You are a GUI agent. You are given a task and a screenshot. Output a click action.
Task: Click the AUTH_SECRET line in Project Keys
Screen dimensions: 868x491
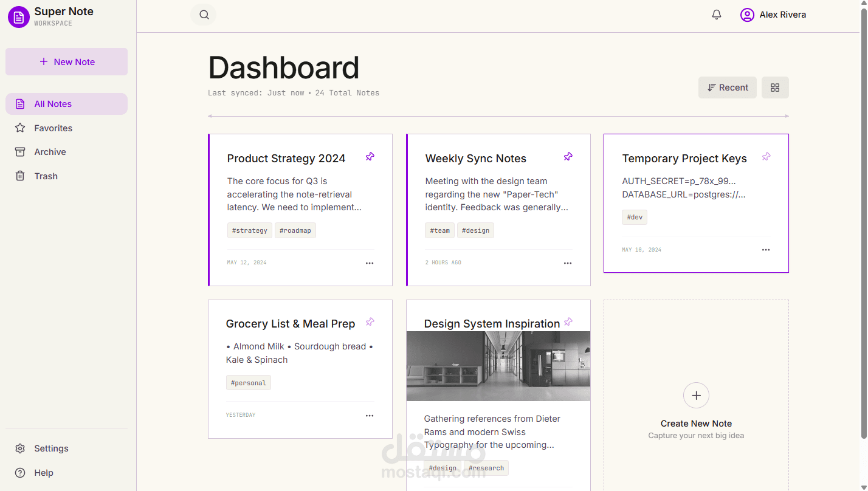(x=679, y=181)
